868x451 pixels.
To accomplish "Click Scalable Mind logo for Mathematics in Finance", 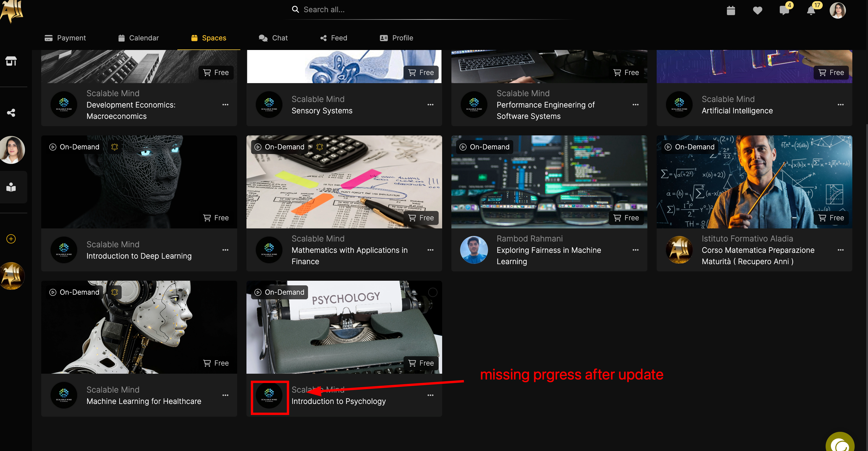I will [x=269, y=250].
